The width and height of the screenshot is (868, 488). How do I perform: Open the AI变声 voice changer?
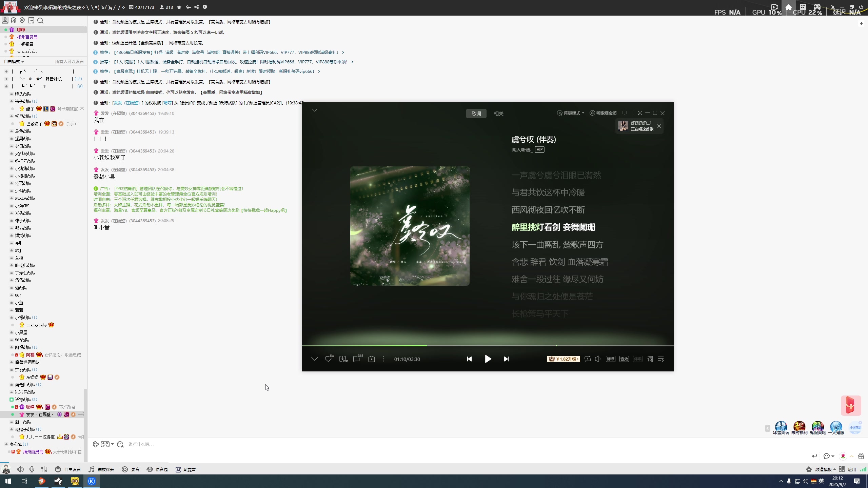pyautogui.click(x=185, y=469)
